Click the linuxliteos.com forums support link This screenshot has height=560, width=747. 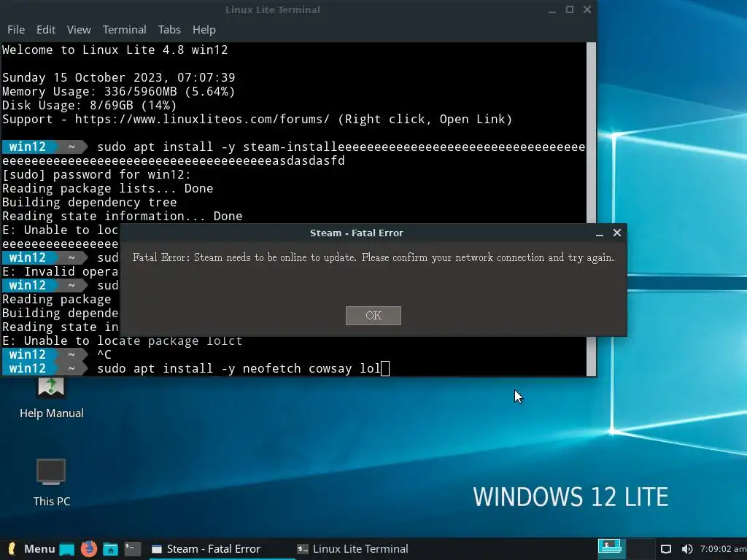point(202,119)
